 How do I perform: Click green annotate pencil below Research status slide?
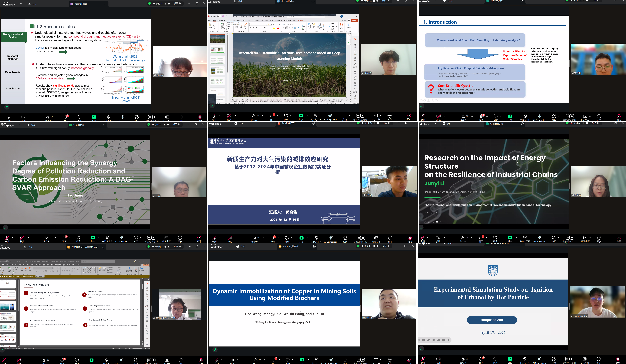pos(7,107)
